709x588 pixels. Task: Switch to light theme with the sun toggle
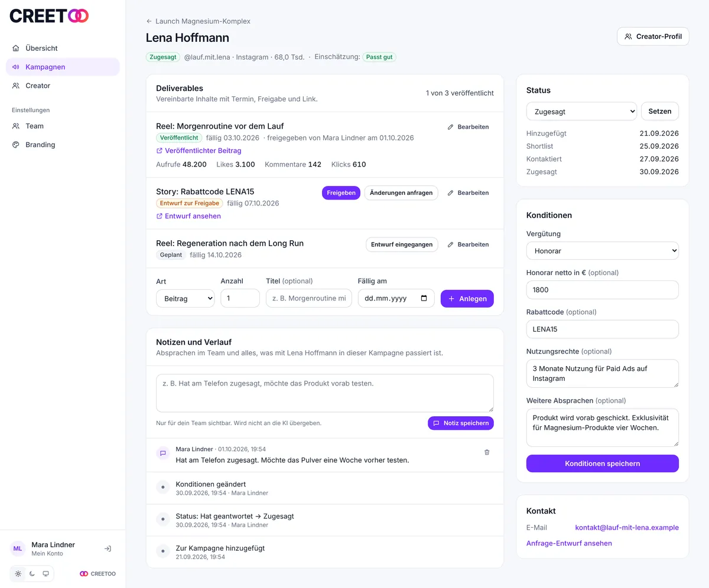tap(18, 574)
